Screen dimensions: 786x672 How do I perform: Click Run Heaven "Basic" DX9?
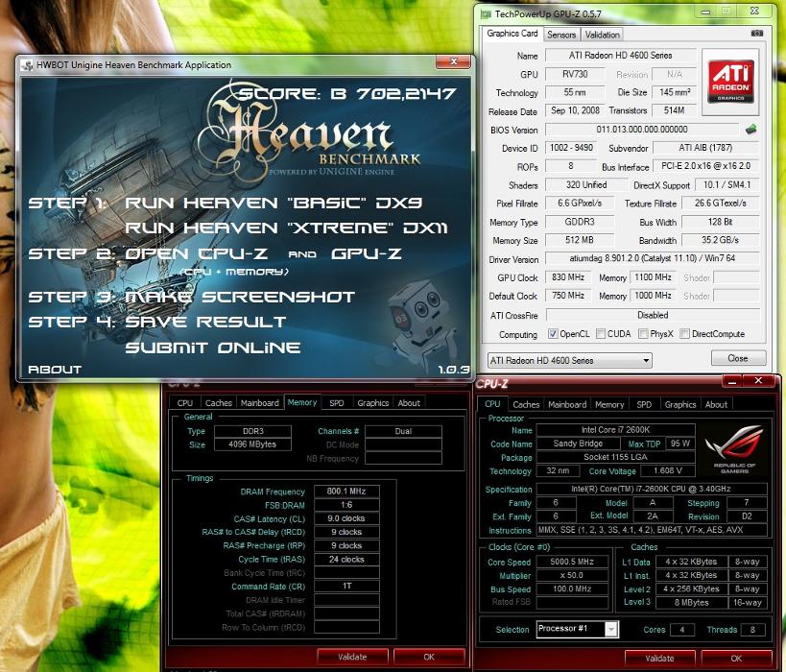click(x=274, y=203)
